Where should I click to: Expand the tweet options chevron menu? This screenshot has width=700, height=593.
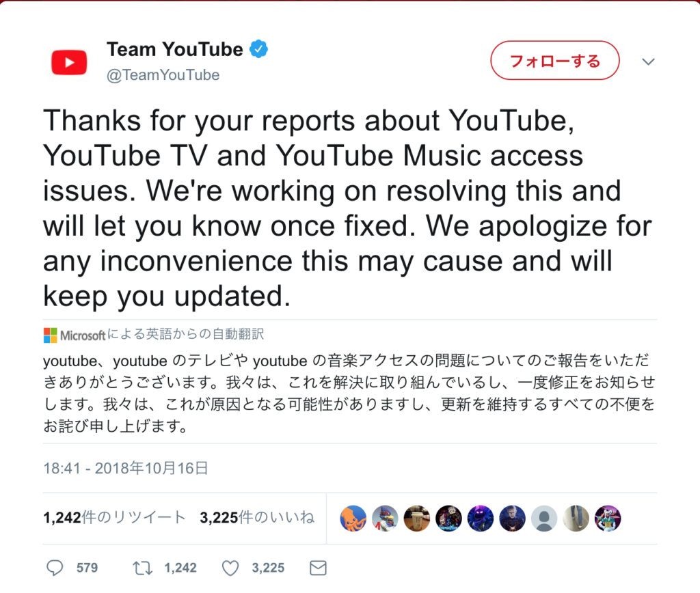tap(648, 61)
